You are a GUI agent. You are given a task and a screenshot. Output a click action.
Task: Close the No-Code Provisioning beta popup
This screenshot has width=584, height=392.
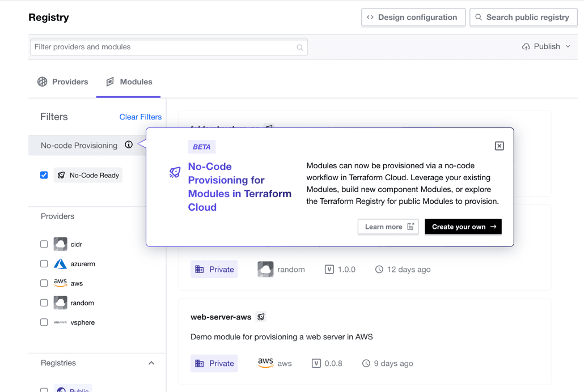(x=499, y=146)
